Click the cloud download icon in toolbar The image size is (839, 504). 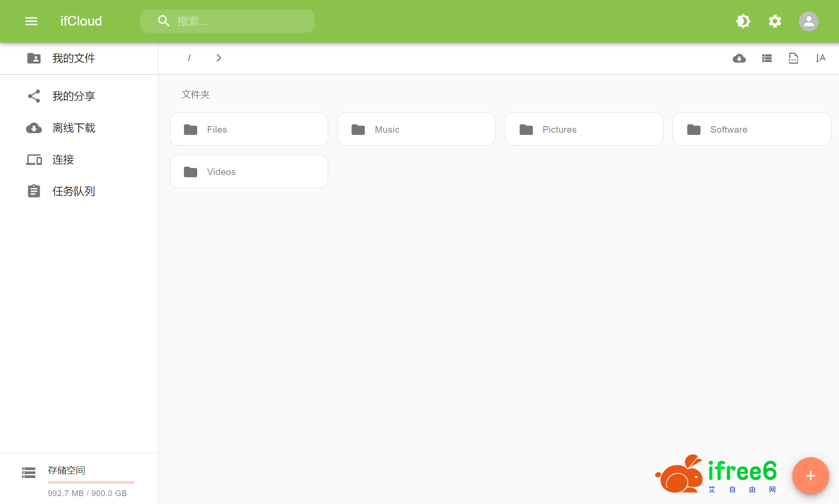click(739, 58)
